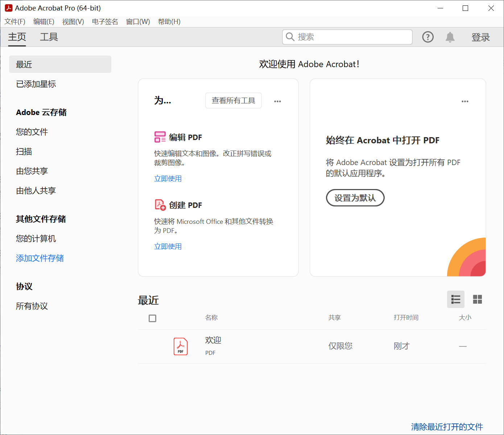Switch recent files to grid view

[478, 299]
